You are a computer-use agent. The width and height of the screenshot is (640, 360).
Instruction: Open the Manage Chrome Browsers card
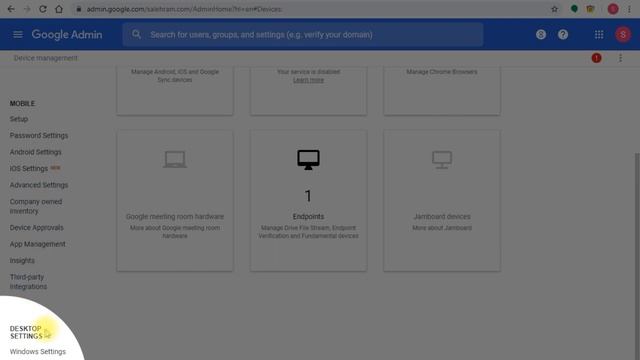[x=442, y=91]
